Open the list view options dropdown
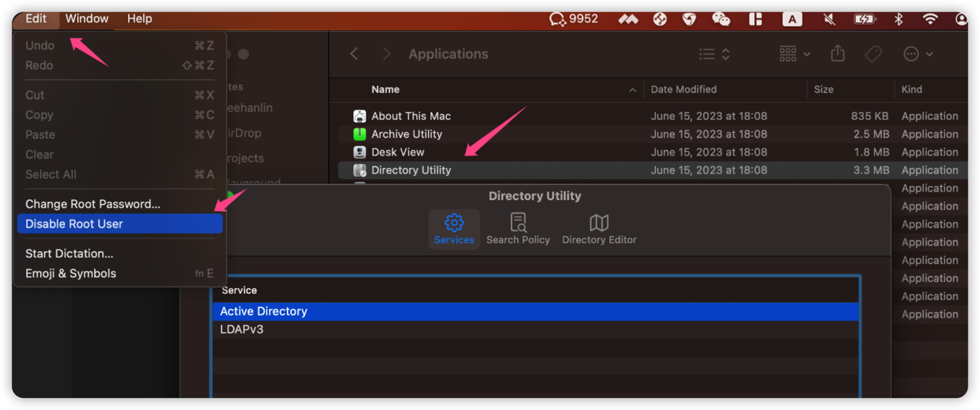 (714, 54)
